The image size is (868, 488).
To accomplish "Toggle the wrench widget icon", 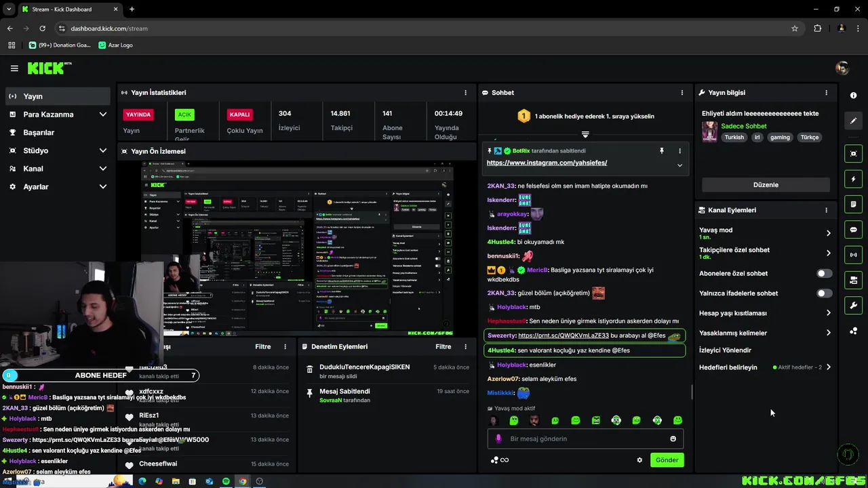I will tap(854, 305).
